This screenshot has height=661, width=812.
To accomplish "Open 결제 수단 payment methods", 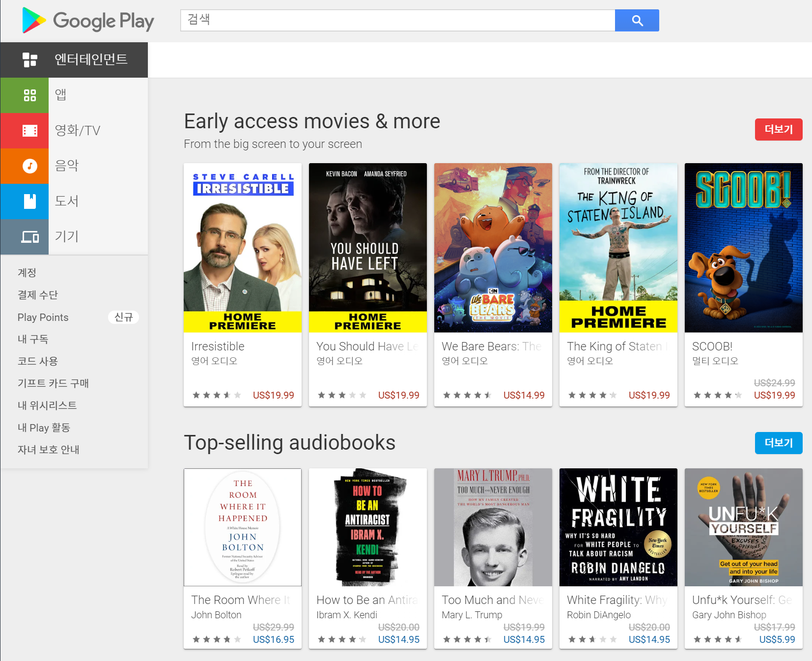I will click(38, 295).
